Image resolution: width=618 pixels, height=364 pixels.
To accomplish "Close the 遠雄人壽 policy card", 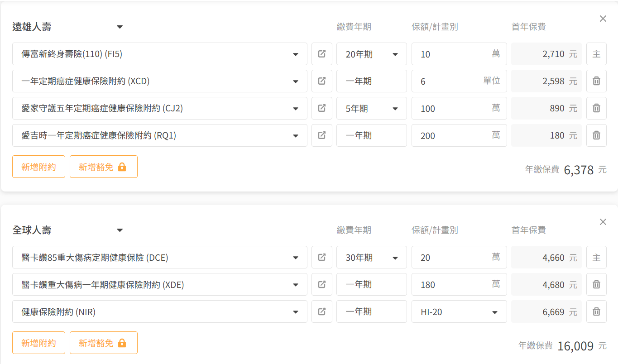I will coord(603,19).
